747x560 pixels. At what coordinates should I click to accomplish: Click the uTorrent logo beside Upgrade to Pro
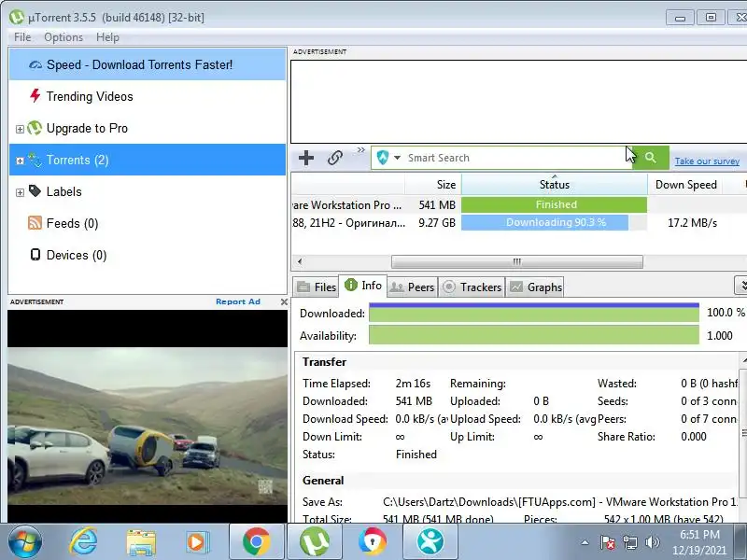point(35,128)
